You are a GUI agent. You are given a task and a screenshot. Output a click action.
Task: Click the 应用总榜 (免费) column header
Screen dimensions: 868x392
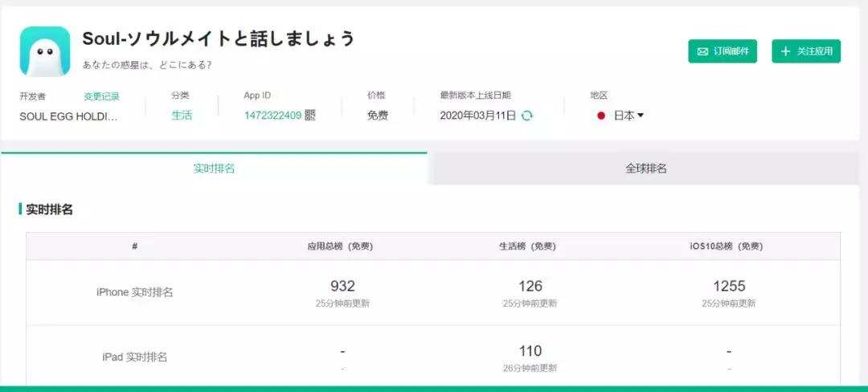pyautogui.click(x=341, y=247)
